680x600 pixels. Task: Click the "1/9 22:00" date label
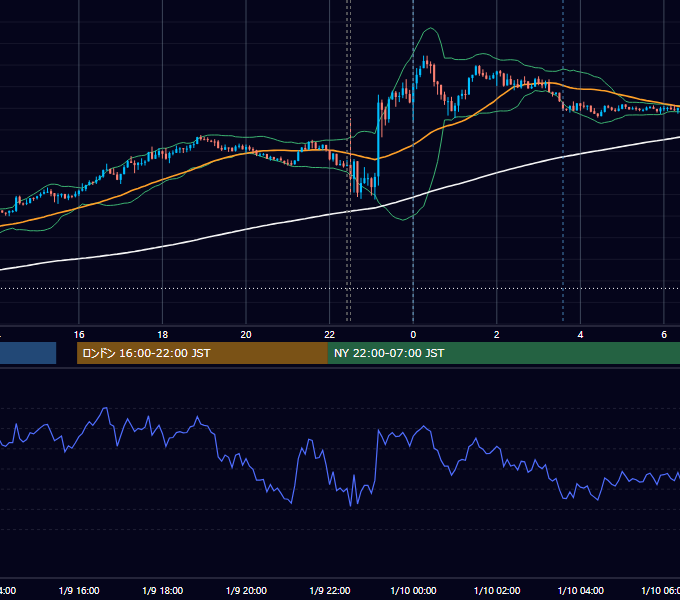coord(330,590)
